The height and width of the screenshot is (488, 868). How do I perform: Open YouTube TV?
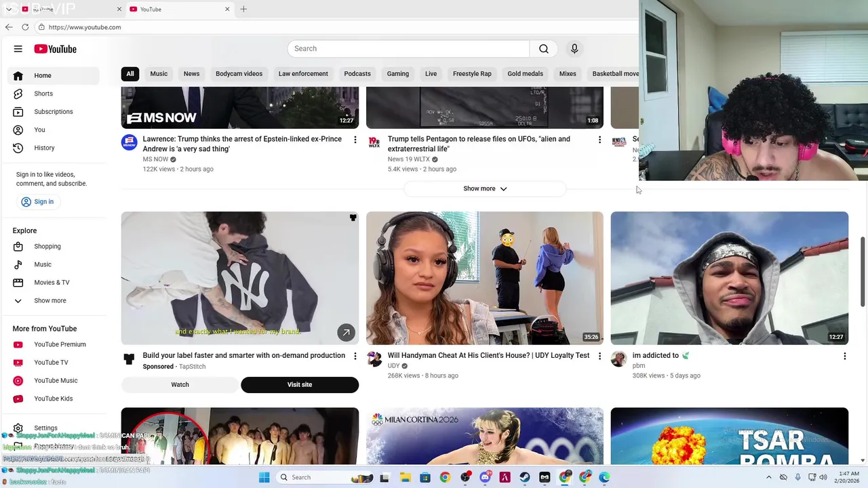[x=54, y=363]
